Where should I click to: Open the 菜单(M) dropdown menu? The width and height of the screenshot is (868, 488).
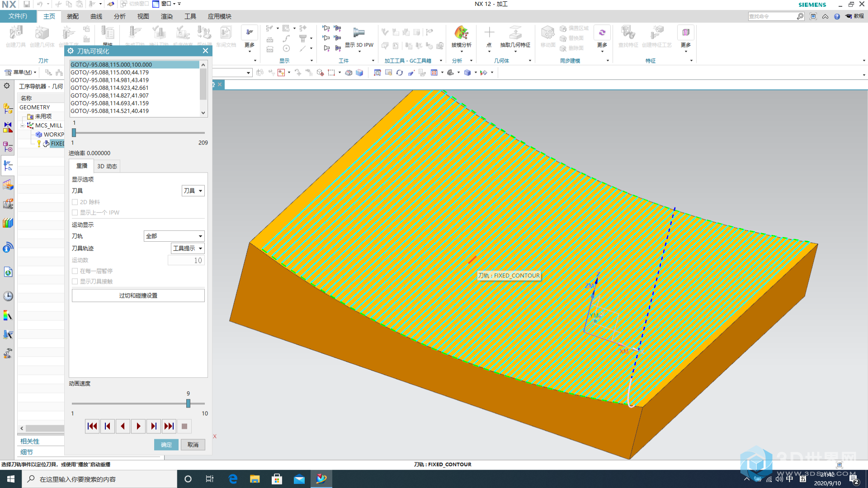[x=20, y=72]
